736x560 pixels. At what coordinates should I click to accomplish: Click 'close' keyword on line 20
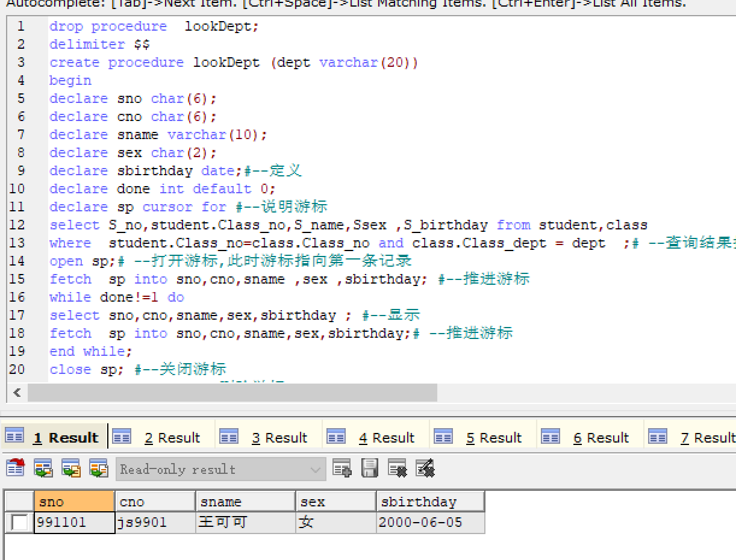(70, 370)
